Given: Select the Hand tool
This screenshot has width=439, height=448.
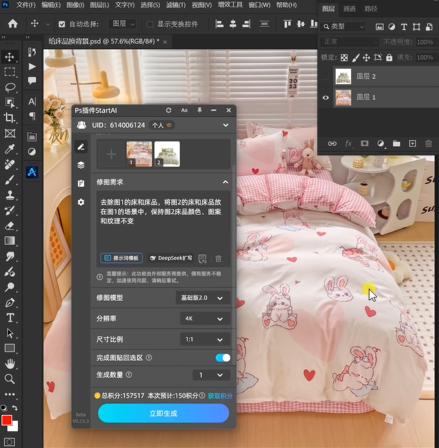Looking at the screenshot, I should [x=10, y=363].
